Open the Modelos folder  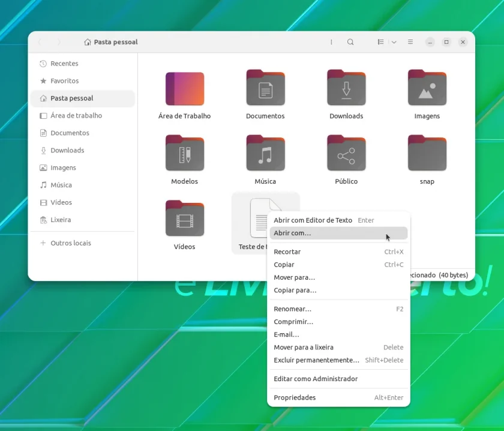point(185,153)
